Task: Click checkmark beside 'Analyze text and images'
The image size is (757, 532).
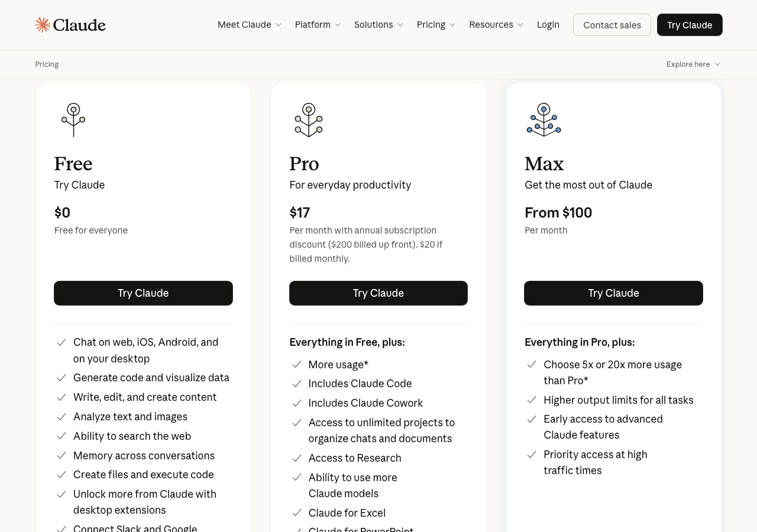Action: click(x=61, y=417)
